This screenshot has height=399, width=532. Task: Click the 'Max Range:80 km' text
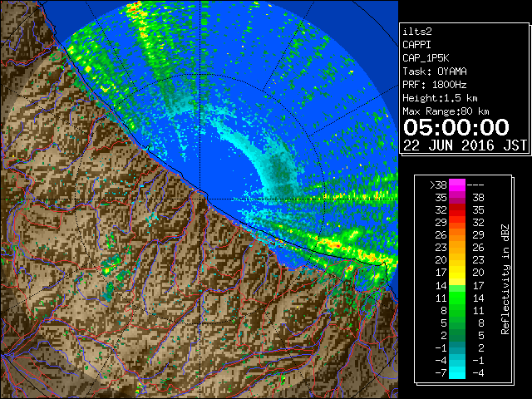(446, 111)
